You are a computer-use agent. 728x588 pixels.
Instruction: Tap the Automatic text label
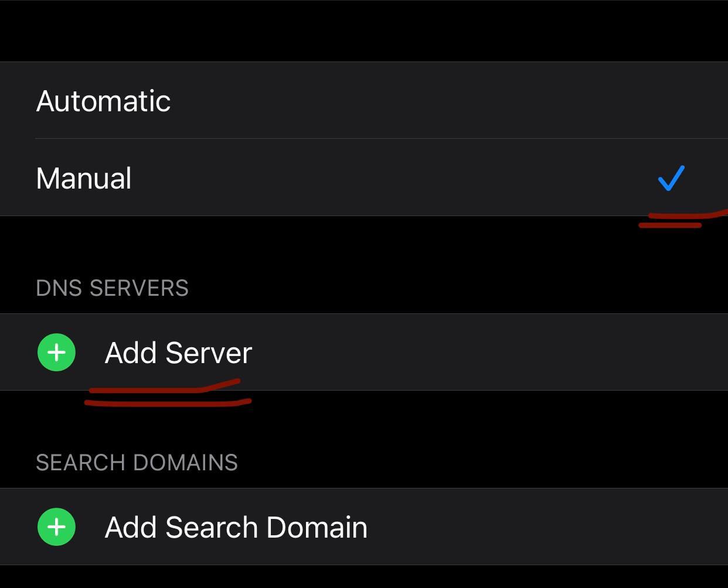(103, 101)
